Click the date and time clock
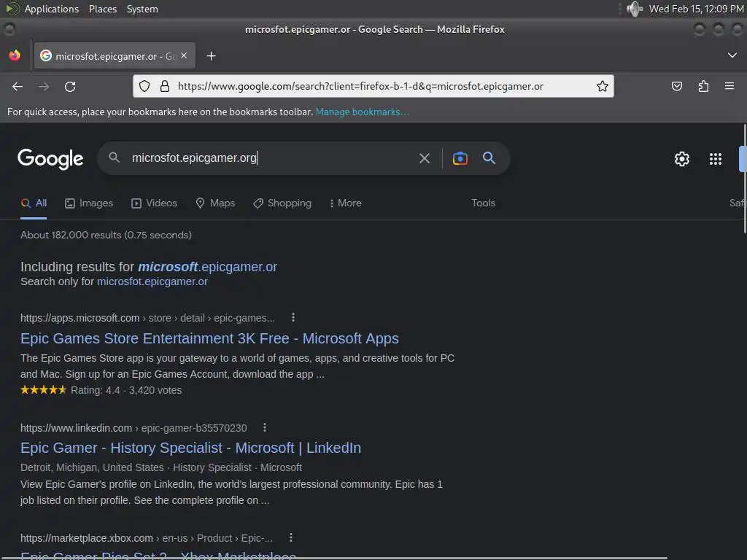The height and width of the screenshot is (560, 747). (x=696, y=9)
